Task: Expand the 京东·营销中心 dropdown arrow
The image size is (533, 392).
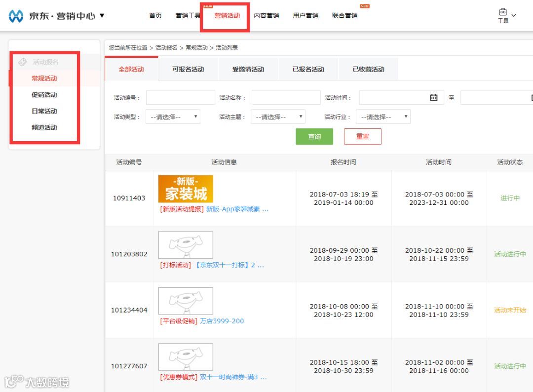Action: 102,16
